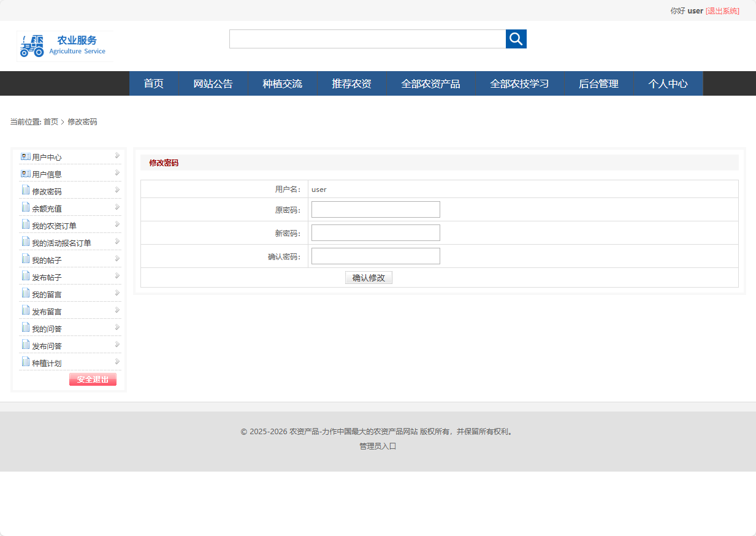Click the 种植计划 sidebar icon

pyautogui.click(x=25, y=362)
